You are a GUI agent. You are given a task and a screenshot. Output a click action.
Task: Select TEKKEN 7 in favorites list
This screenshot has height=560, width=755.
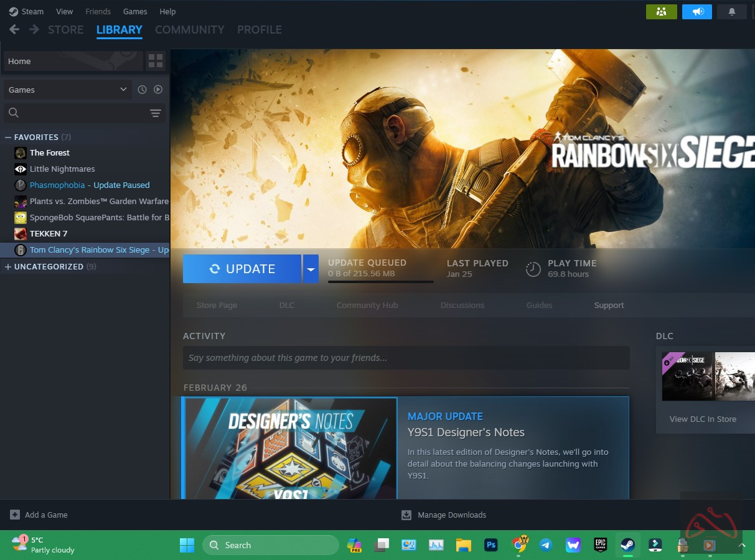pyautogui.click(x=49, y=233)
